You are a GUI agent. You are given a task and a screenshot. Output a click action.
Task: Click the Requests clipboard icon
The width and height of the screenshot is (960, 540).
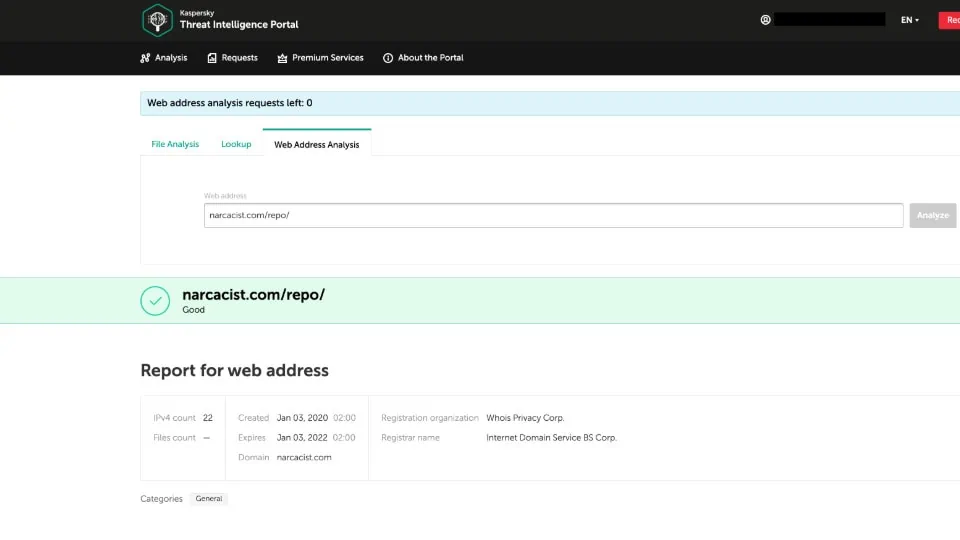pos(212,58)
